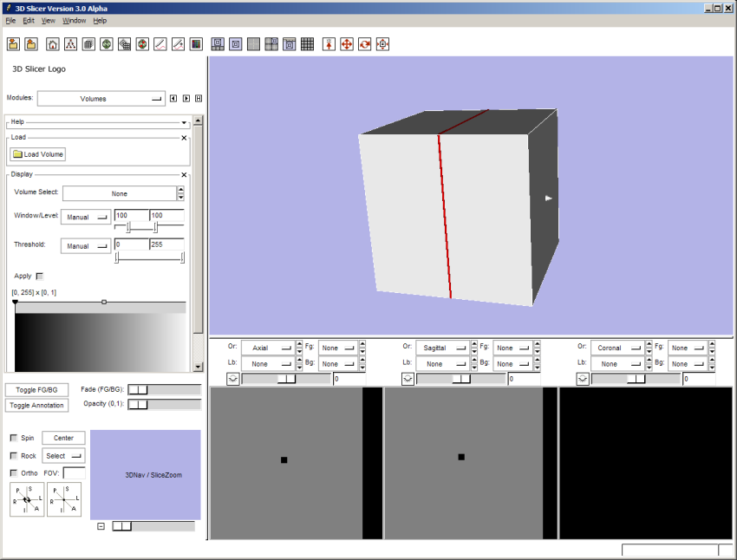Open the Axial orientation dropdown
Viewport: 737px width, 560px height.
267,348
